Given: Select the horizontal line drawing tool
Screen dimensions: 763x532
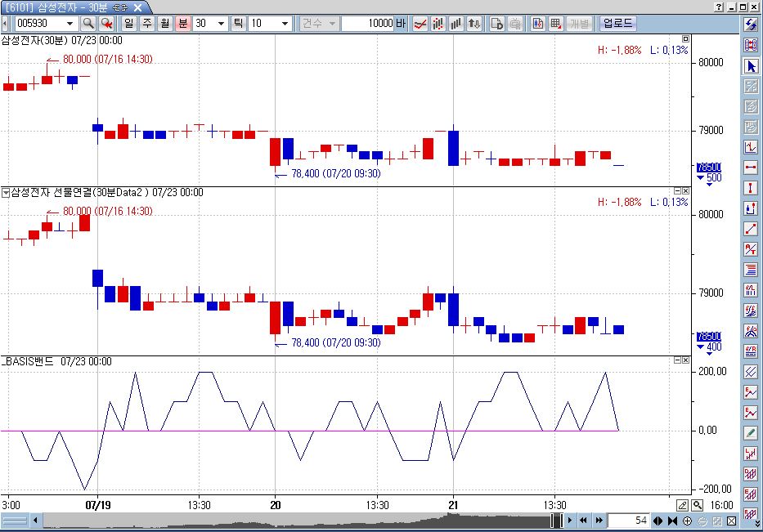Looking at the screenshot, I should [x=751, y=168].
